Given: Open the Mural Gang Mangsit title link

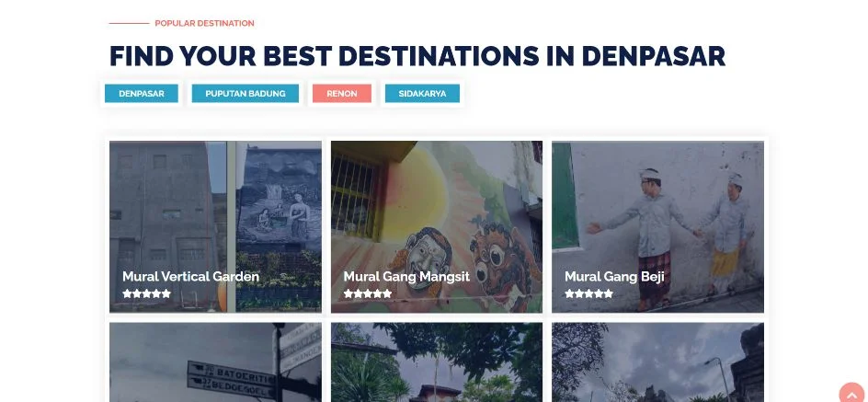Looking at the screenshot, I should (x=406, y=276).
